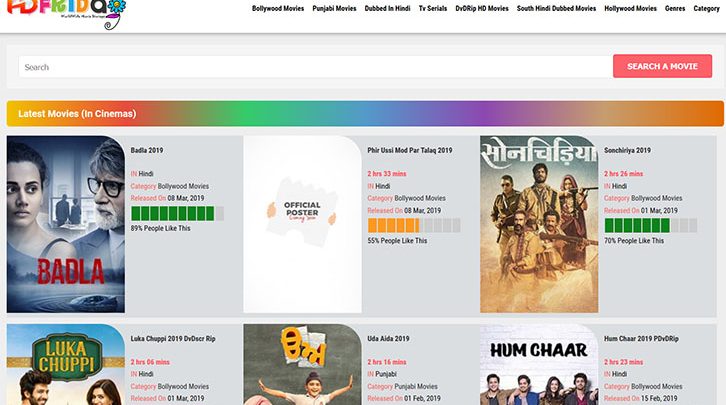The width and height of the screenshot is (726, 405).
Task: Click the Punjabi language label for Uda Aida
Action: coord(386,374)
